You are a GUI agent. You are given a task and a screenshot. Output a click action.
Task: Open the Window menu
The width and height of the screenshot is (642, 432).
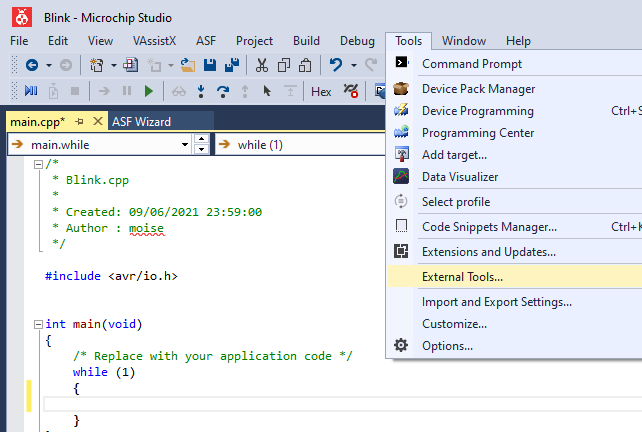click(464, 41)
